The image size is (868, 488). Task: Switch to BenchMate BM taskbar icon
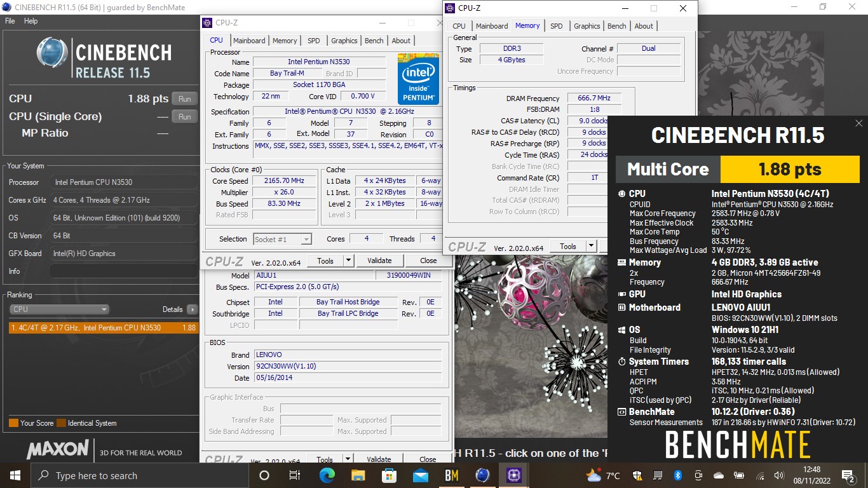point(451,475)
